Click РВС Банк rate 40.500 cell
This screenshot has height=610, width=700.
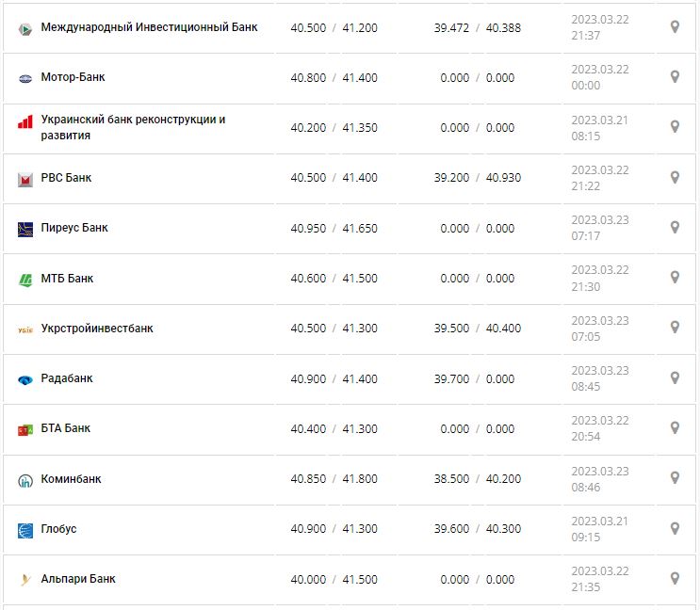[x=308, y=178]
